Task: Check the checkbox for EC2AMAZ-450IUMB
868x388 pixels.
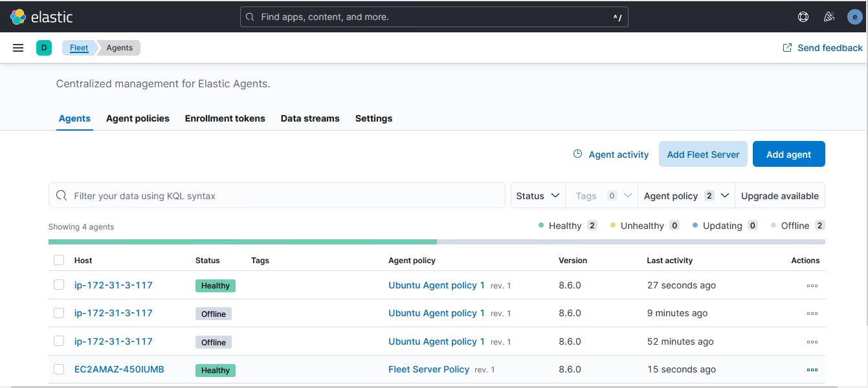Action: tap(59, 369)
